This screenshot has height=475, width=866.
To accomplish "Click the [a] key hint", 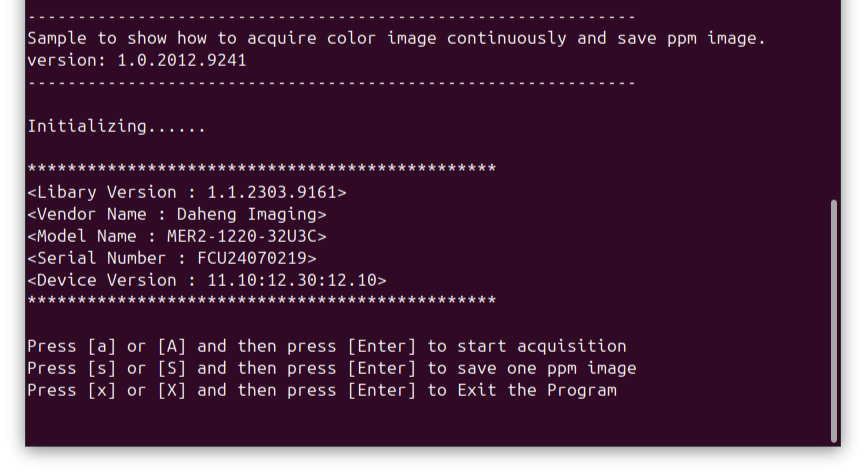I will point(102,346).
